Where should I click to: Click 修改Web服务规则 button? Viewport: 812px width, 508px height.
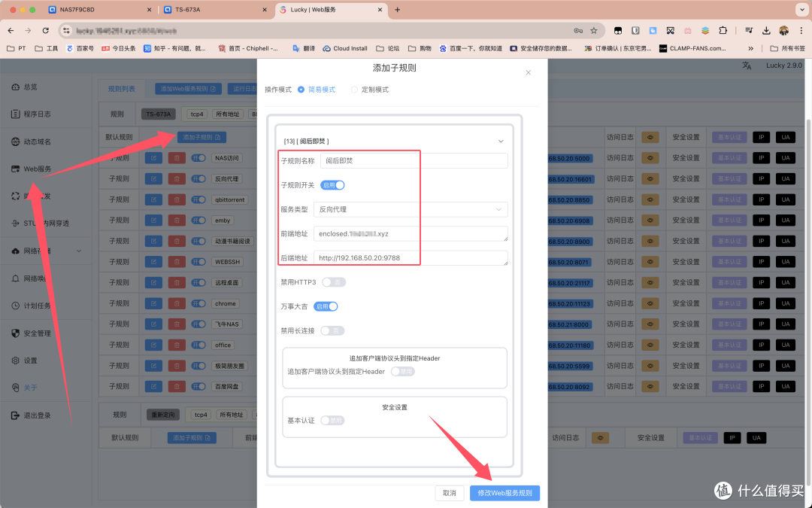[x=505, y=493]
